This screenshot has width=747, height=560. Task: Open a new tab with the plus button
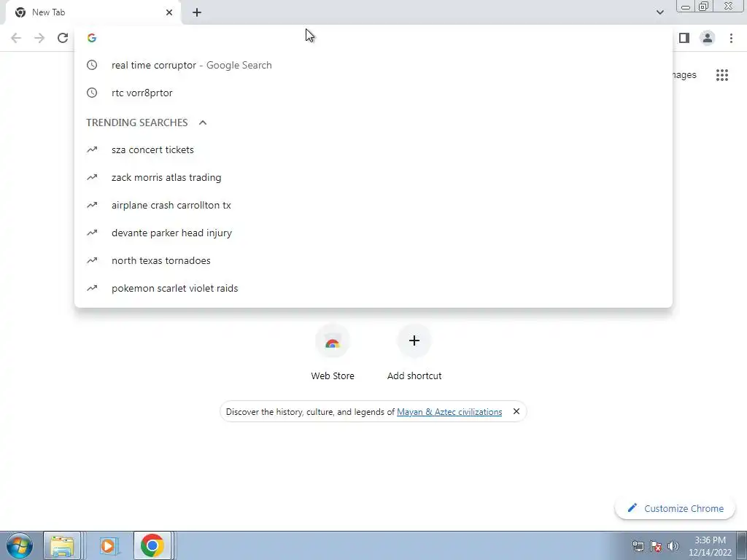(197, 12)
